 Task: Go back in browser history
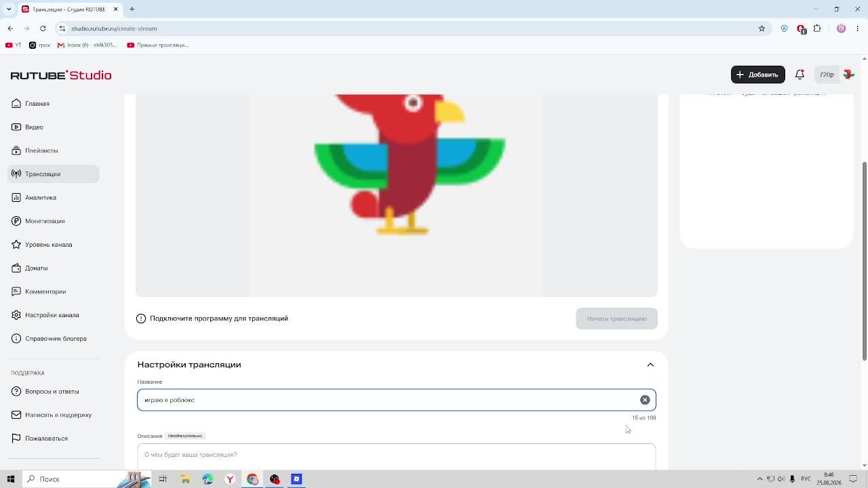(10, 28)
